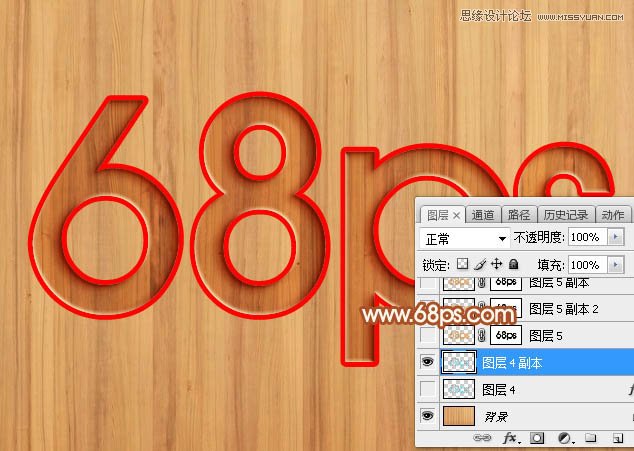The width and height of the screenshot is (634, 451).
Task: Select the 图层 4 layer name
Action: click(x=499, y=390)
